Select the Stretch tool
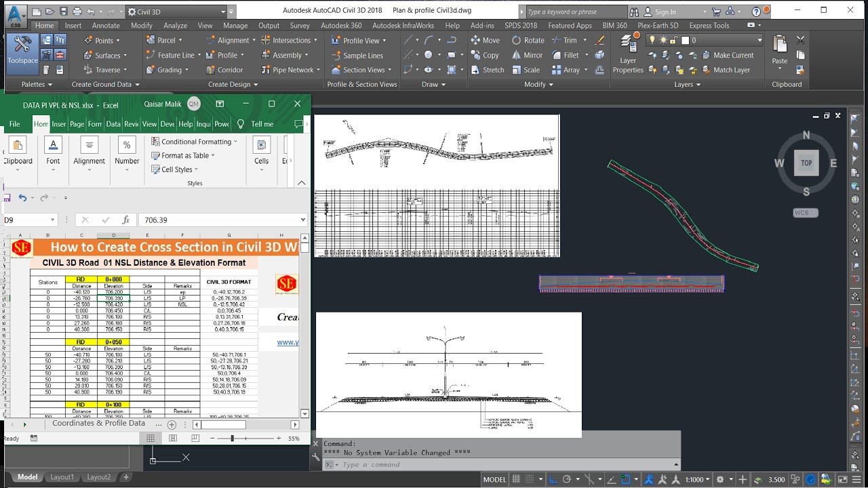Screen dimensions: 868x488 [487, 70]
